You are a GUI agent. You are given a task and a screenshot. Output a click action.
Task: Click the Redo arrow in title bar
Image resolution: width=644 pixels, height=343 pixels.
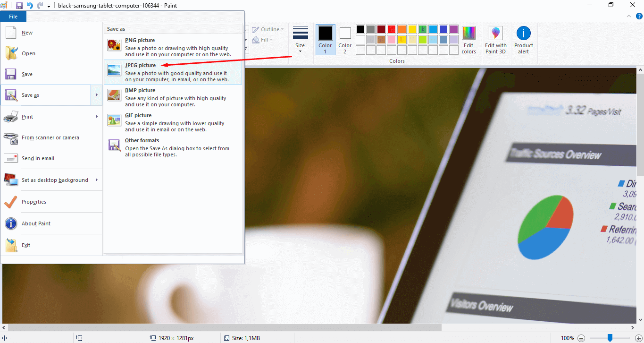(x=40, y=6)
